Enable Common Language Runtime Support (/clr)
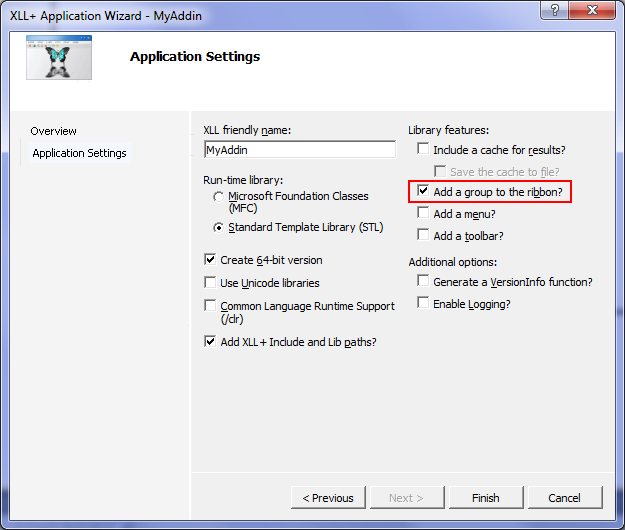Screen dimensions: 625x530 pyautogui.click(x=210, y=306)
